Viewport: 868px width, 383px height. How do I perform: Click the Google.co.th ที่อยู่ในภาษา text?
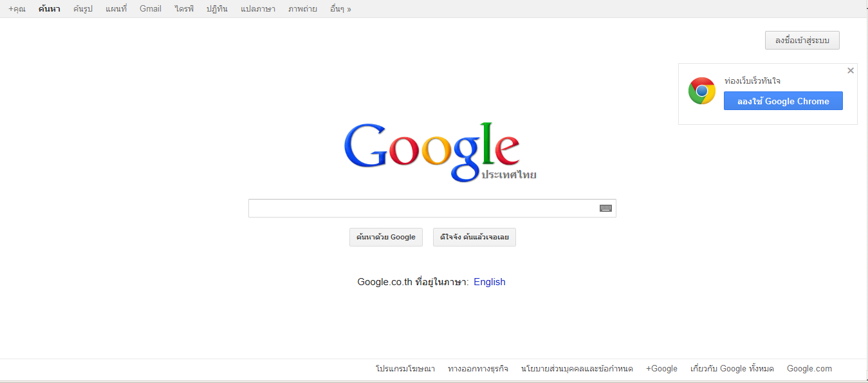pos(413,282)
